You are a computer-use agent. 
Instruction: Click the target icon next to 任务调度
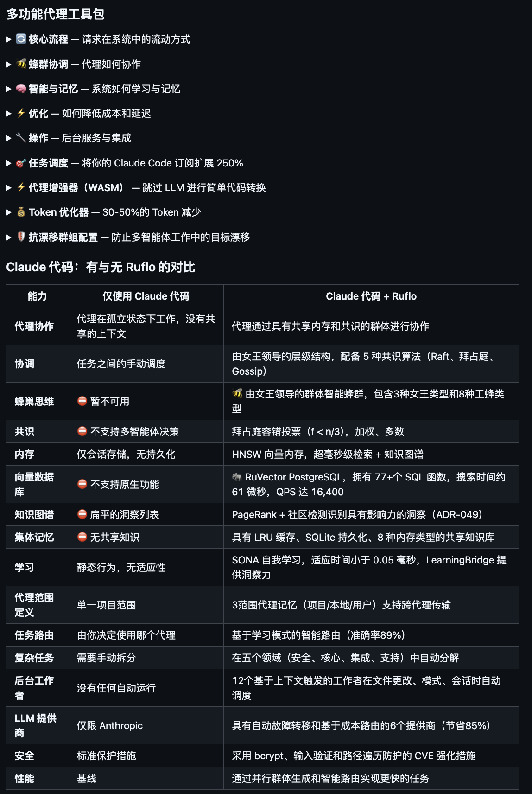[21, 163]
